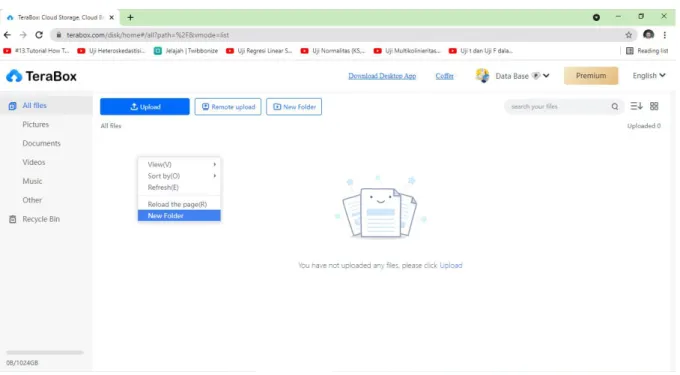The image size is (680, 375).
Task: Click the storage usage progress bar
Action: [x=45, y=353]
